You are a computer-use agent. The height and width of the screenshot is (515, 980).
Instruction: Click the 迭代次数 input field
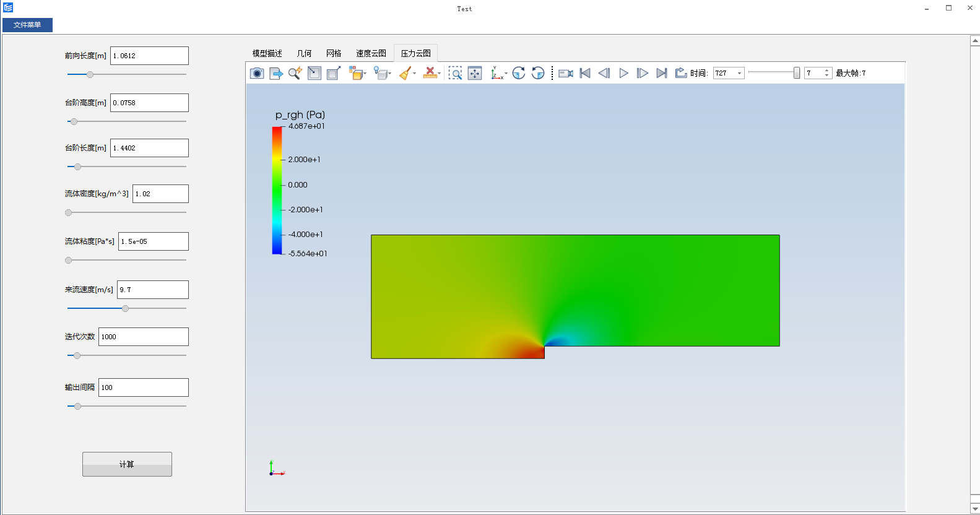pos(144,337)
